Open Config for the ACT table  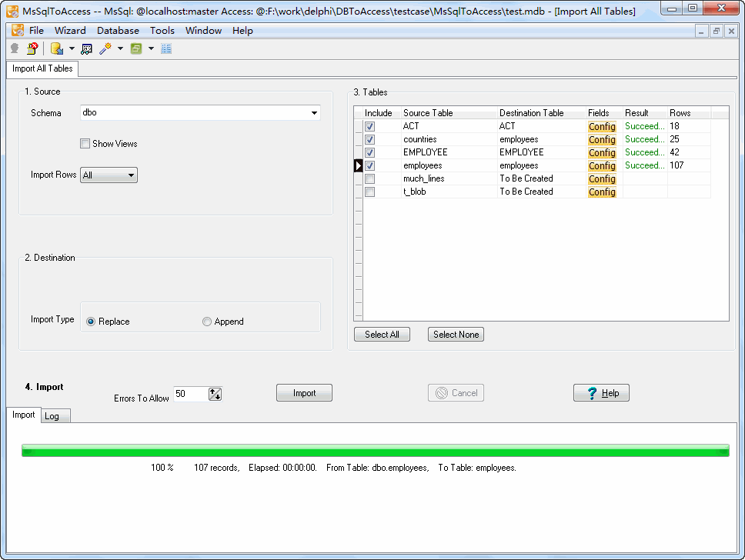pos(602,126)
